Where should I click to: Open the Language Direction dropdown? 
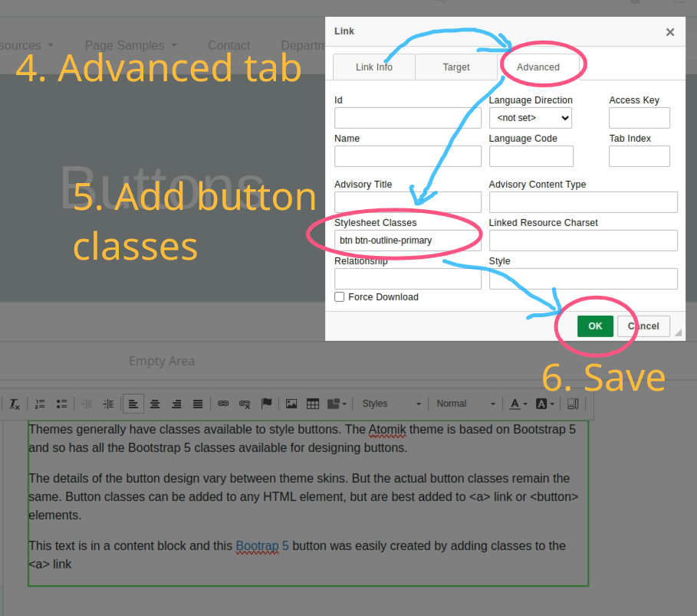pyautogui.click(x=531, y=118)
